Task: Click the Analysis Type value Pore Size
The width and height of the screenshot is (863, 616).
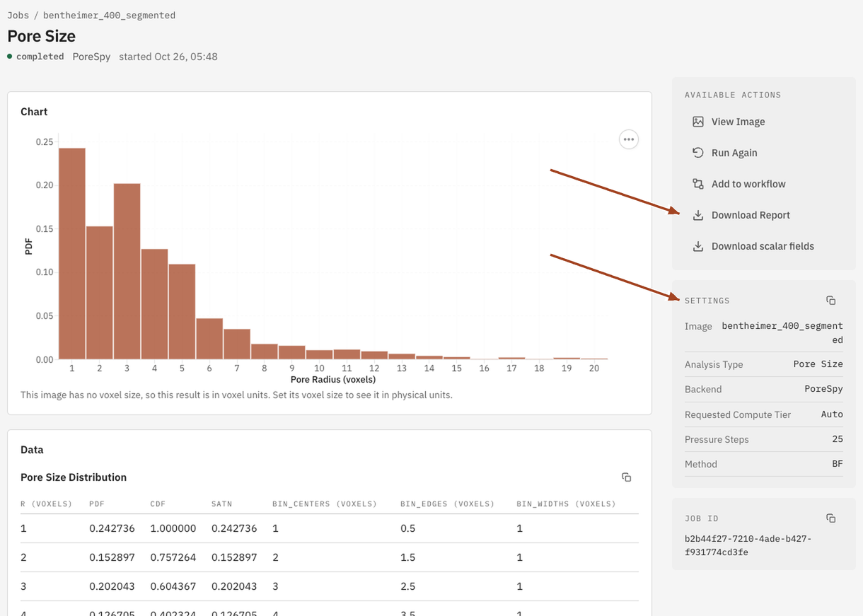Action: click(x=818, y=364)
